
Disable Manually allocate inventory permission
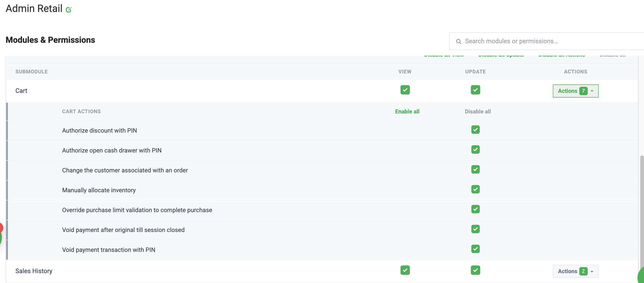tap(475, 189)
